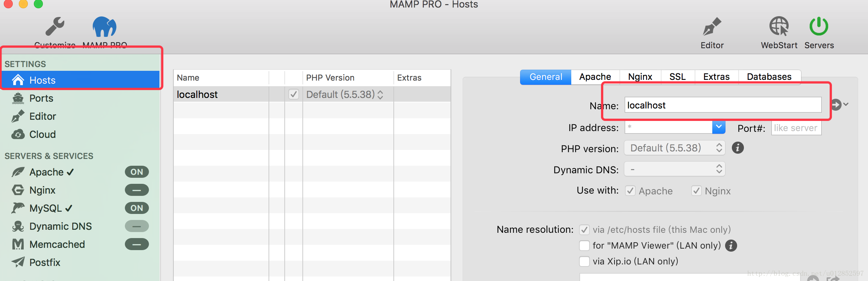868x281 pixels.
Task: Switch to the Databases tab
Action: (x=769, y=77)
